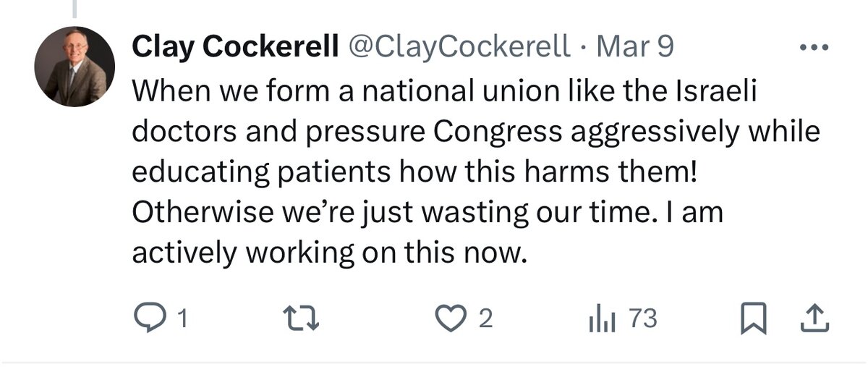Image resolution: width=868 pixels, height=367 pixels.
Task: Visit the @ClayCockerell handle link
Action: click(459, 48)
